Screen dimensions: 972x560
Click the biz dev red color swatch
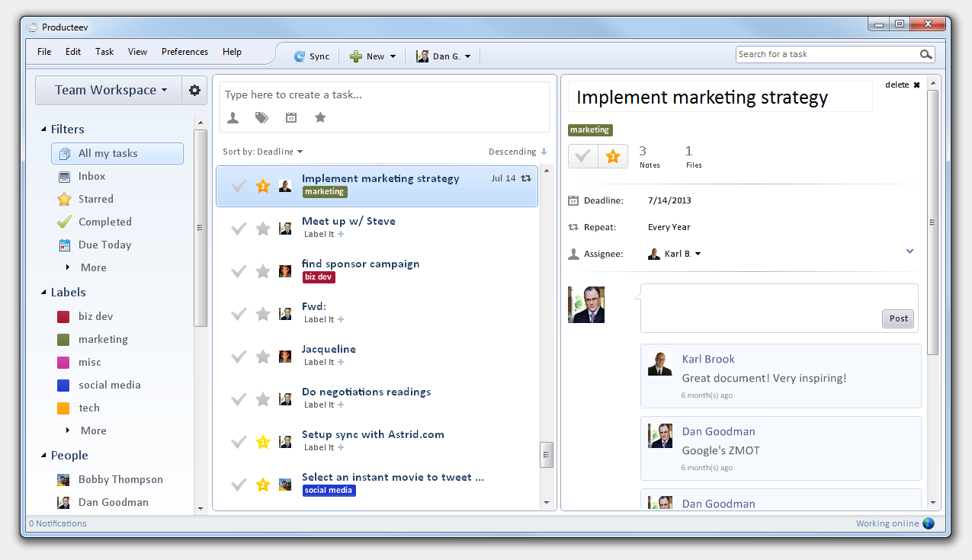63,316
